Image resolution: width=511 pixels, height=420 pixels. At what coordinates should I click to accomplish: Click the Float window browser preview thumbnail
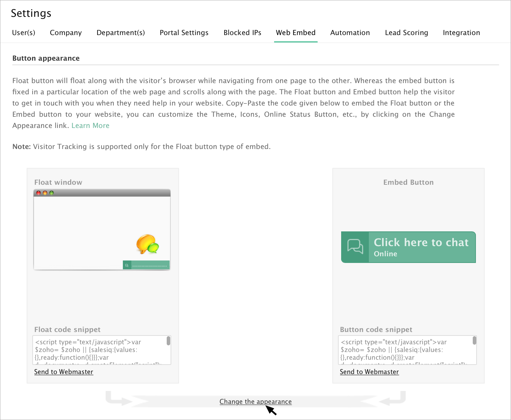coord(102,230)
